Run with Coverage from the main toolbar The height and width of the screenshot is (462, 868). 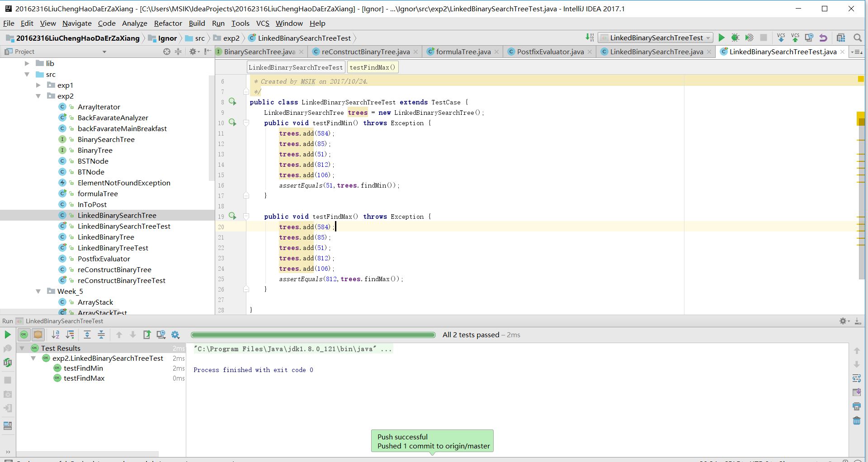tap(749, 38)
